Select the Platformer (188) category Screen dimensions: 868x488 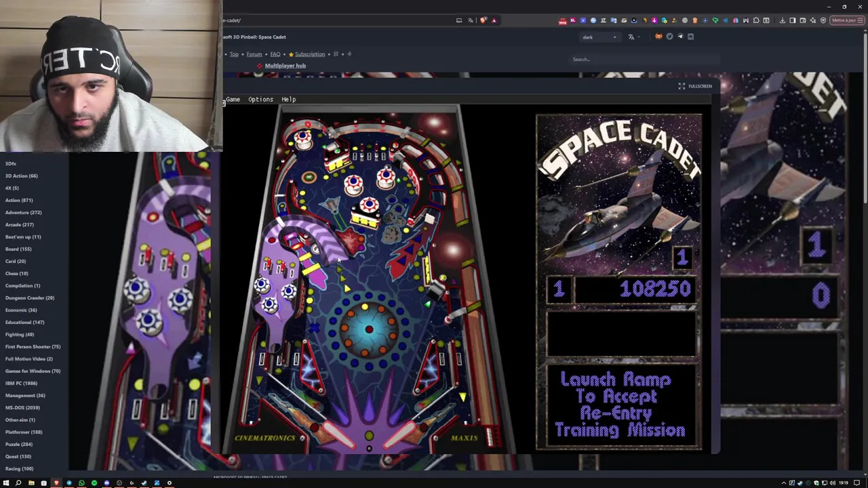click(x=24, y=432)
